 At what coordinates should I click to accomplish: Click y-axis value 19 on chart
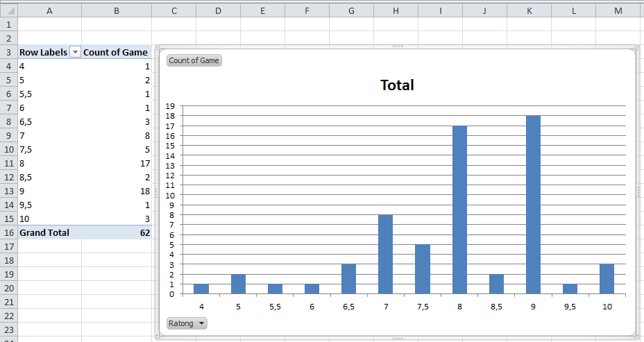tap(170, 106)
